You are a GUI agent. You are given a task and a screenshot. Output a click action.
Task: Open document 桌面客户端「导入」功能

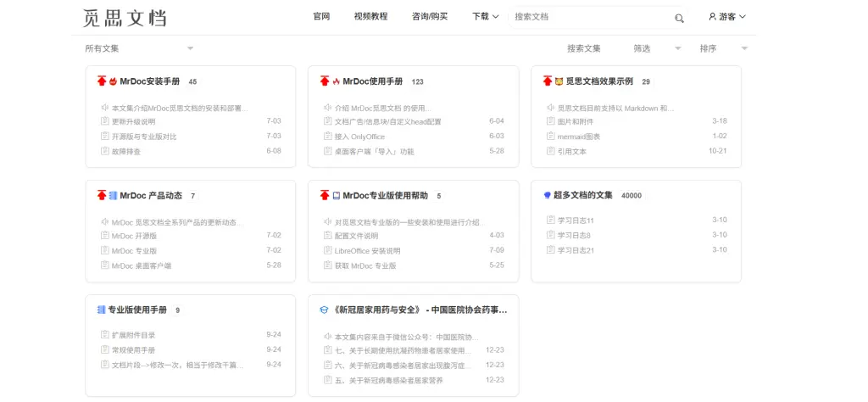[x=374, y=151]
